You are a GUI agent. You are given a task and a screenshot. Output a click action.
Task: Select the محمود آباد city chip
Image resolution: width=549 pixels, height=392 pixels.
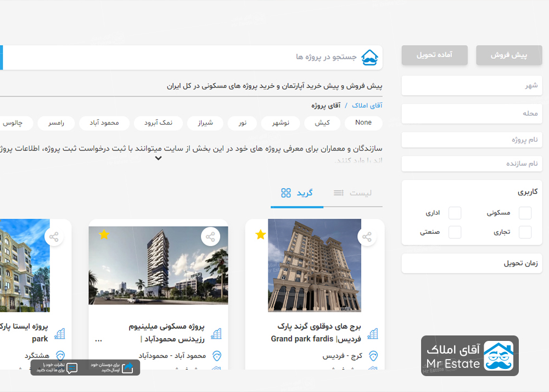[x=104, y=123]
